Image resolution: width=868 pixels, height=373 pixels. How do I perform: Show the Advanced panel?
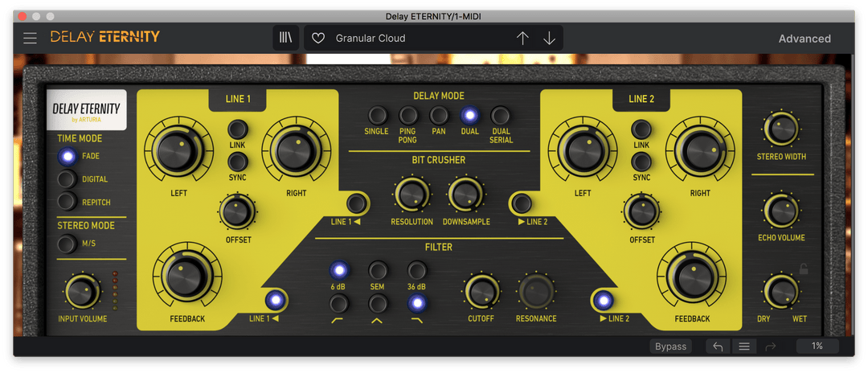(805, 39)
